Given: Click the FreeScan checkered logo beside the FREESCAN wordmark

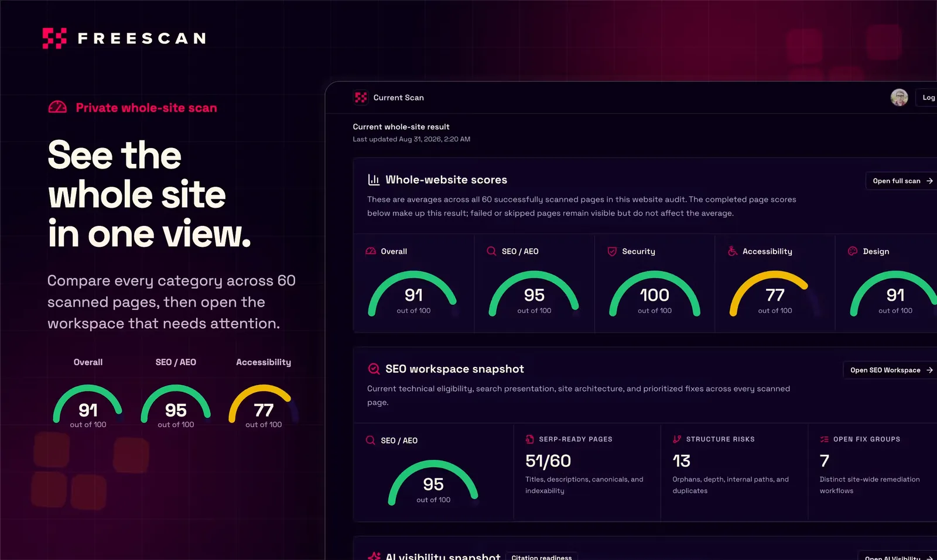Looking at the screenshot, I should coord(54,38).
